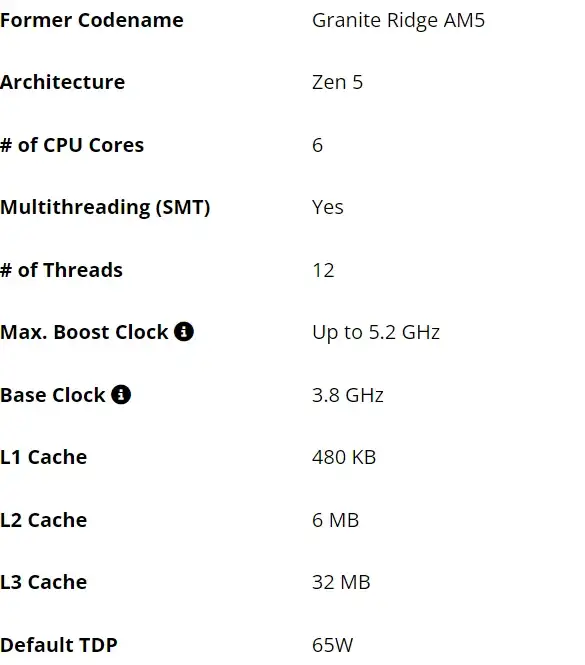
Task: Click the 65W Default TDP value
Action: [x=332, y=645]
